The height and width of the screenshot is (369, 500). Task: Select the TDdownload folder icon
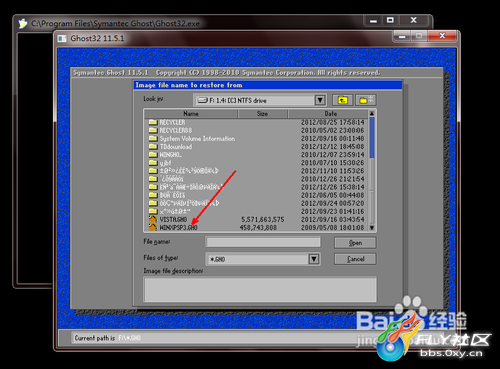[x=153, y=146]
